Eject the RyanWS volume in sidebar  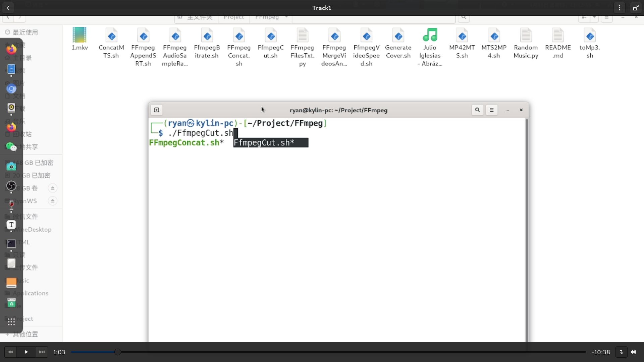(x=52, y=201)
